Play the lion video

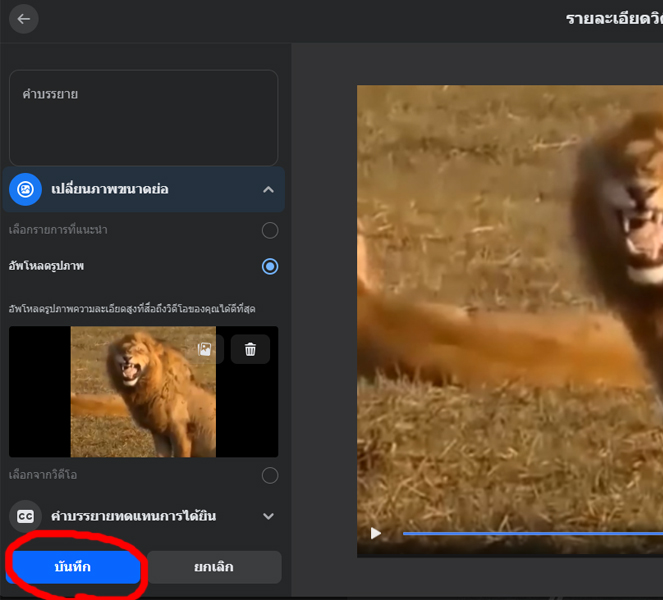(x=375, y=533)
